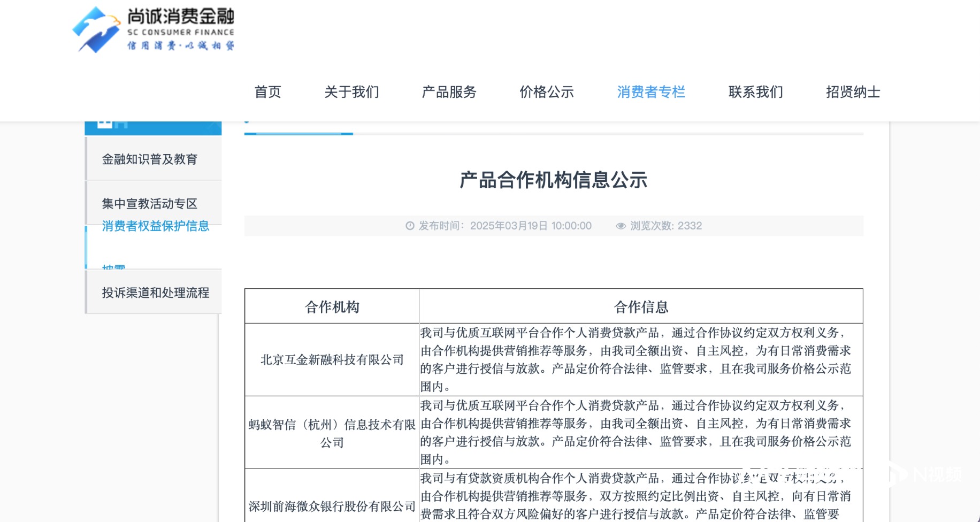Click the 蚂蚁智信（杭州）信息技术有限公司 cell
This screenshot has height=522, width=980.
tap(331, 432)
